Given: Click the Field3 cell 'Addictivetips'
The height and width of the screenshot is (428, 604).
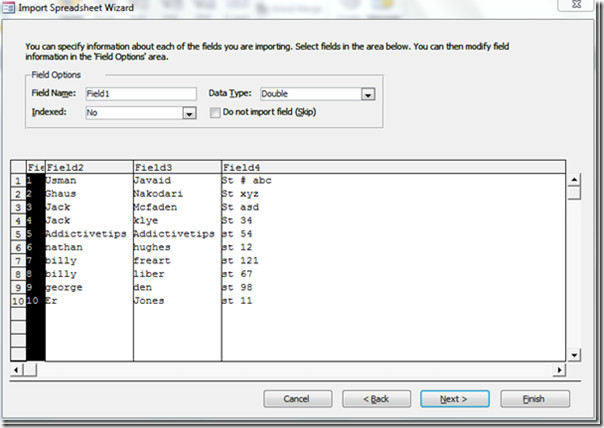Looking at the screenshot, I should tap(178, 234).
